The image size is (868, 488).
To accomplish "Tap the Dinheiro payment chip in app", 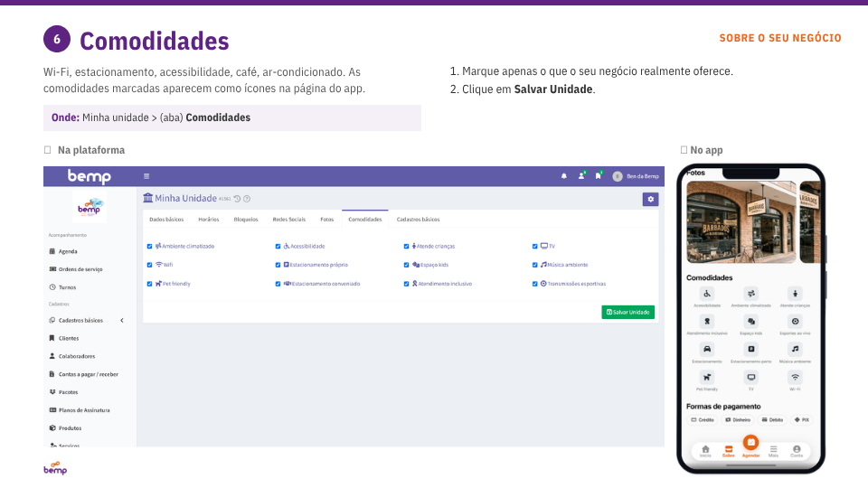I will [x=738, y=420].
